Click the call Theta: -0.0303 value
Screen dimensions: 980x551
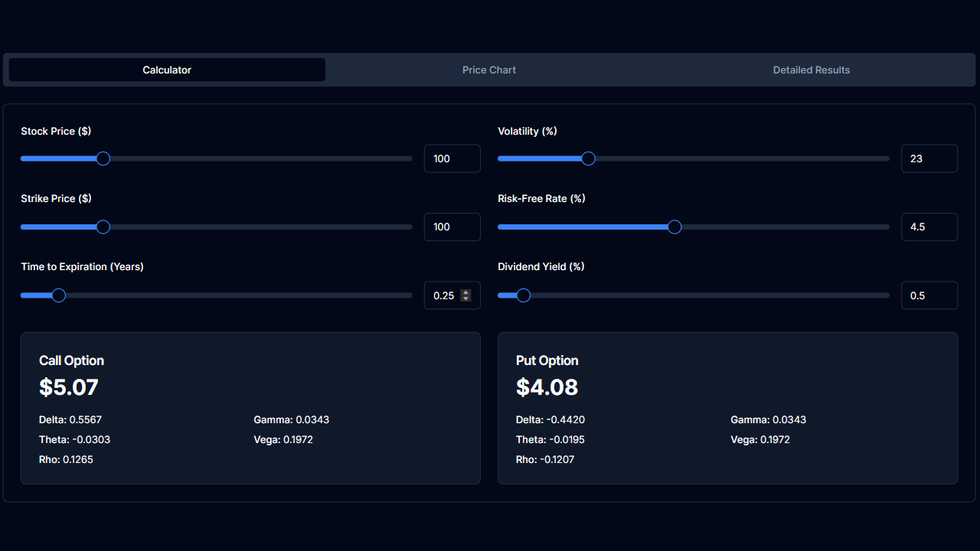point(75,439)
